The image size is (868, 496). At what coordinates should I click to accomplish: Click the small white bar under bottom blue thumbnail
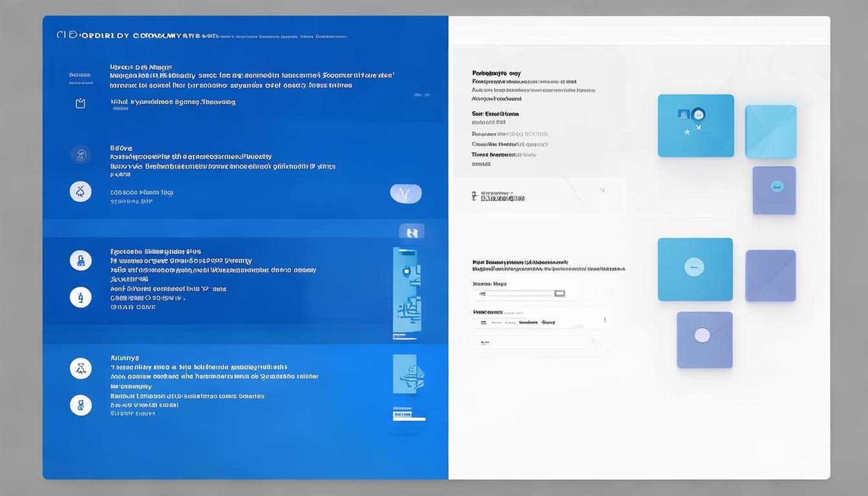click(x=409, y=418)
